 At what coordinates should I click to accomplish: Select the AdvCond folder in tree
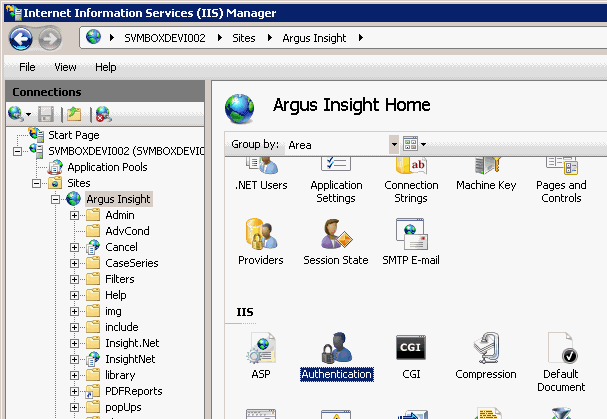click(127, 231)
